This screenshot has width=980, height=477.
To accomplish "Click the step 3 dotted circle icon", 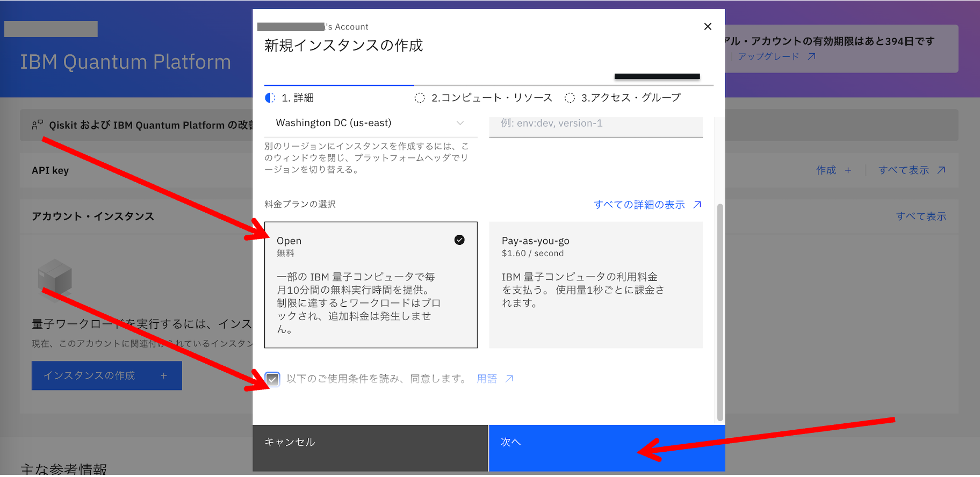I will pyautogui.click(x=570, y=98).
